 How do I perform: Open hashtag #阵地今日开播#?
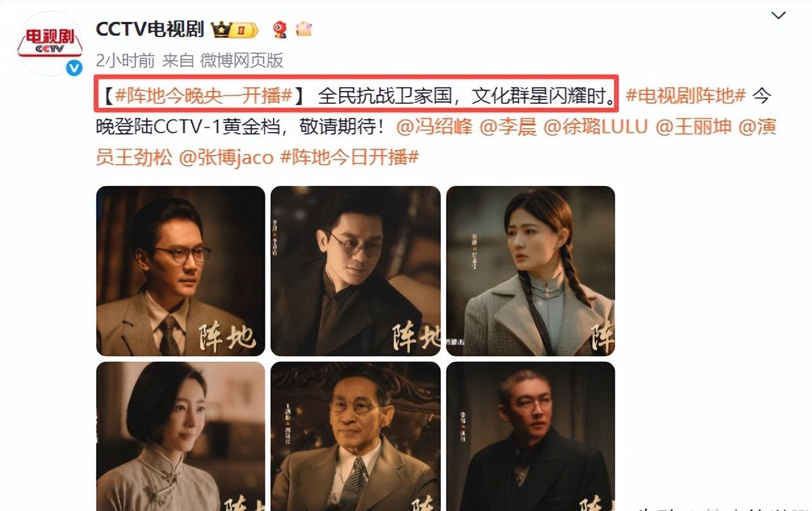point(350,158)
